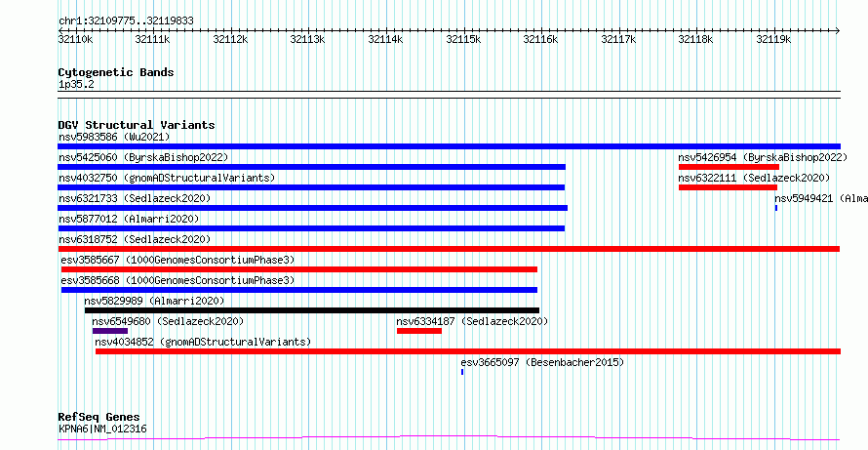This screenshot has width=868, height=450.
Task: Select the DGV Structural Variants track title
Action: 137,125
